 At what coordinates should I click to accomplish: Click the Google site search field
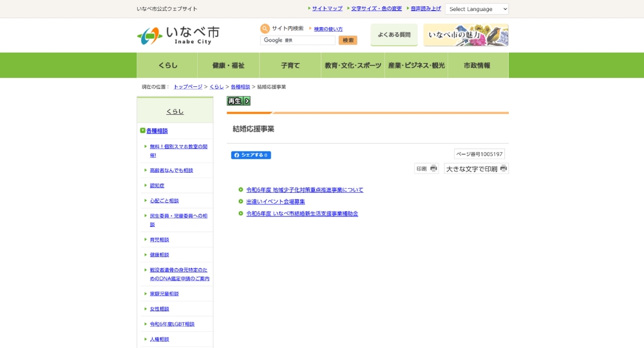click(298, 40)
